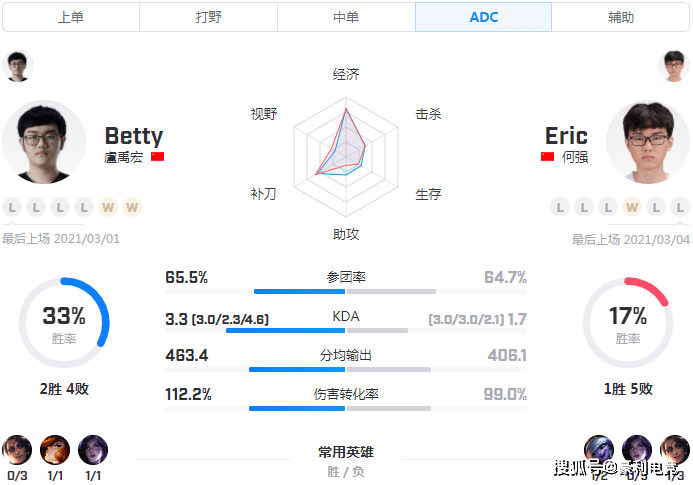Image resolution: width=693 pixels, height=485 pixels.
Task: Click the radar chart in the center
Action: coord(346,154)
